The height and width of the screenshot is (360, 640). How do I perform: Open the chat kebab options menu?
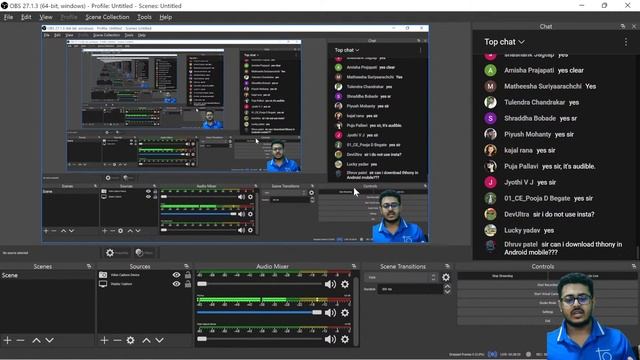[626, 42]
